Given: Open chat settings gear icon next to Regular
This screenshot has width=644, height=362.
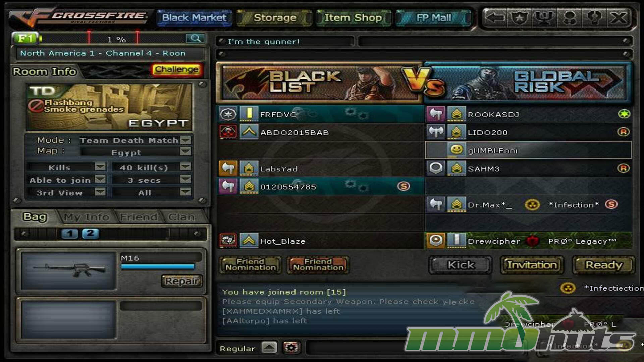Looking at the screenshot, I should click(x=291, y=348).
